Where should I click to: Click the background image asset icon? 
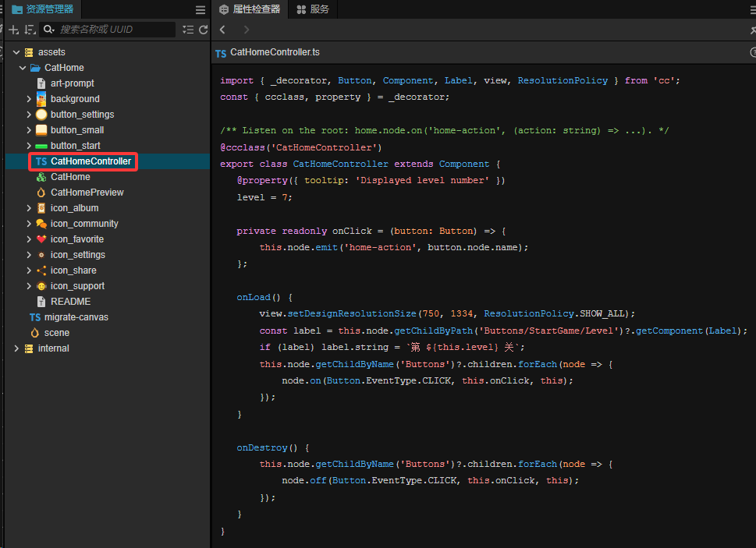pos(41,99)
